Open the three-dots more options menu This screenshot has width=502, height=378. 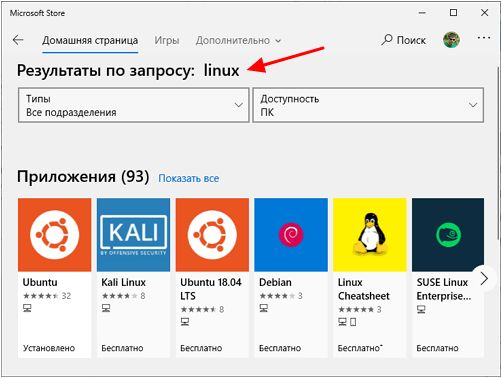click(484, 38)
